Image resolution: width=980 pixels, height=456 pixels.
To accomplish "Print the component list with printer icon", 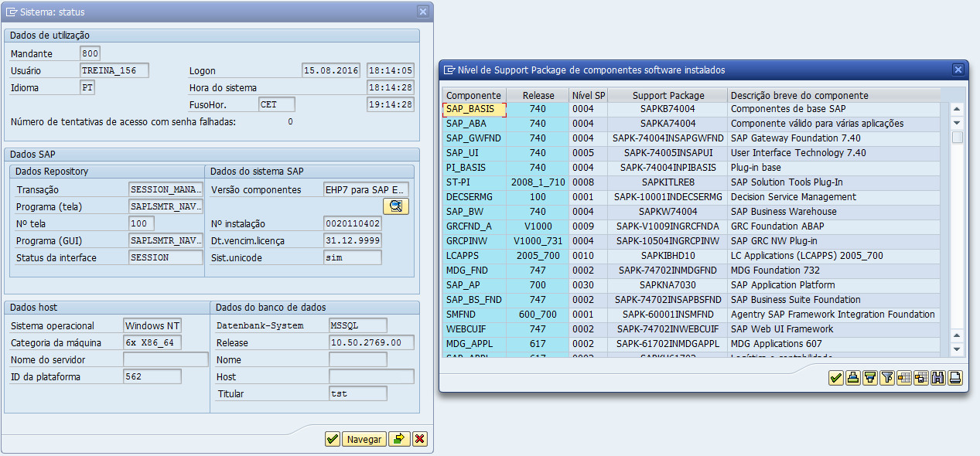I will click(955, 378).
